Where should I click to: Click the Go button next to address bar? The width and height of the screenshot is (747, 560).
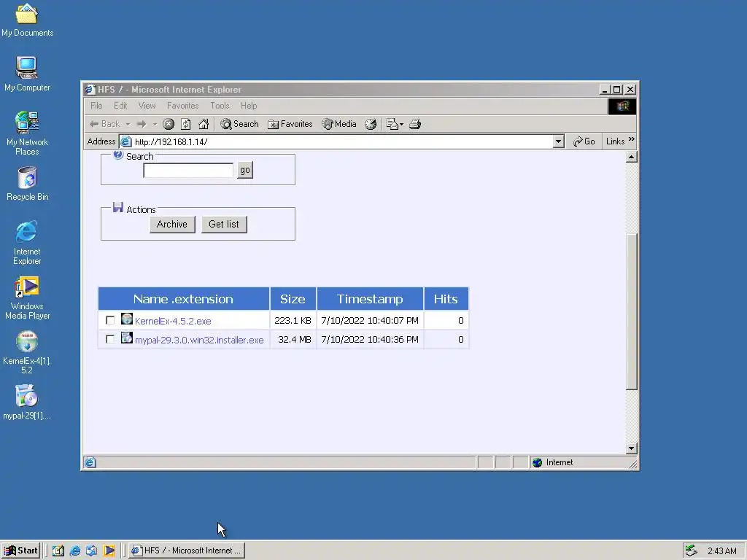[x=584, y=141]
